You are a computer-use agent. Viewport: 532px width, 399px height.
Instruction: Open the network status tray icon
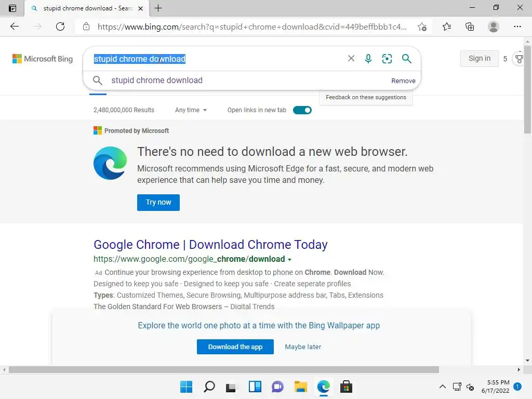[457, 387]
